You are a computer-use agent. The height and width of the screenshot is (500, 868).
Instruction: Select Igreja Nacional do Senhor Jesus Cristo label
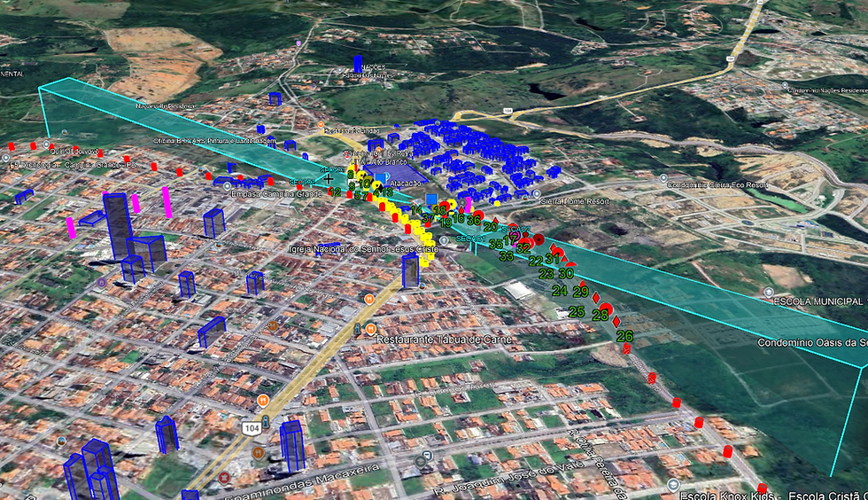[362, 249]
